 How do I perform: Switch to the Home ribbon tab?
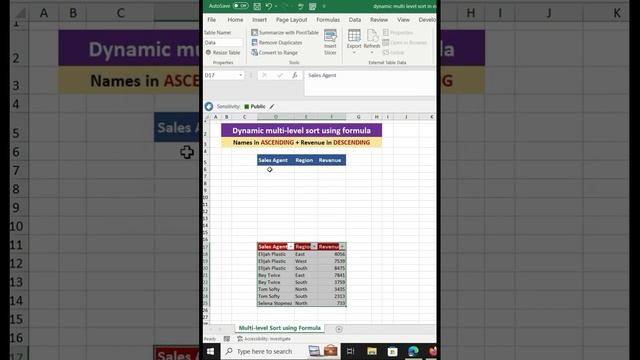[x=235, y=20]
